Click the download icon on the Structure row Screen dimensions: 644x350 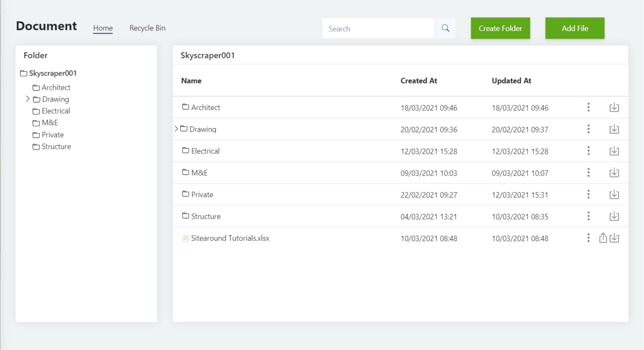[x=614, y=216]
